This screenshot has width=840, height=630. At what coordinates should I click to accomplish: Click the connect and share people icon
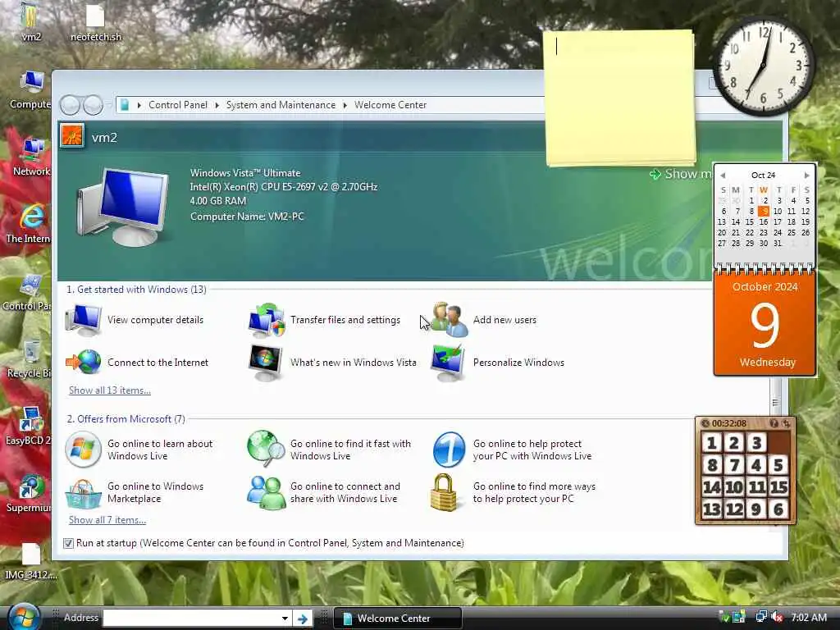point(266,492)
